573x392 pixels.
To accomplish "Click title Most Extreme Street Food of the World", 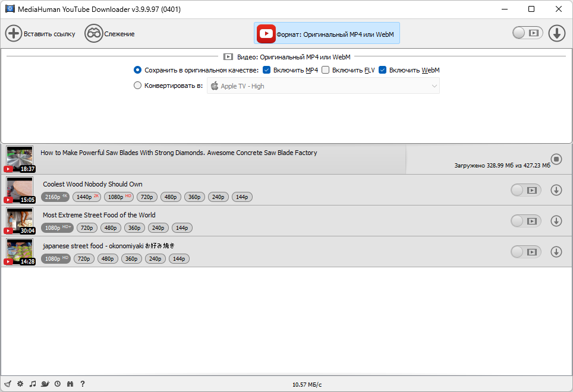I will pyautogui.click(x=99, y=215).
